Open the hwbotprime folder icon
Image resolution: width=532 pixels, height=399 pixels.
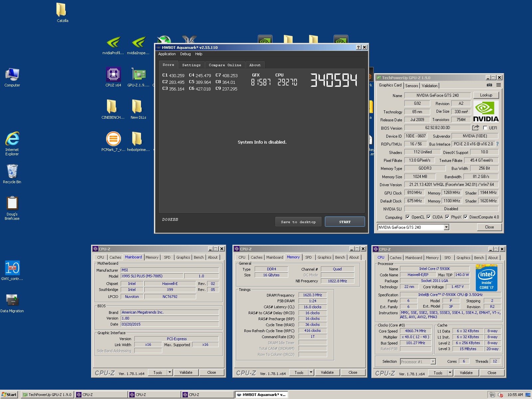(138, 142)
